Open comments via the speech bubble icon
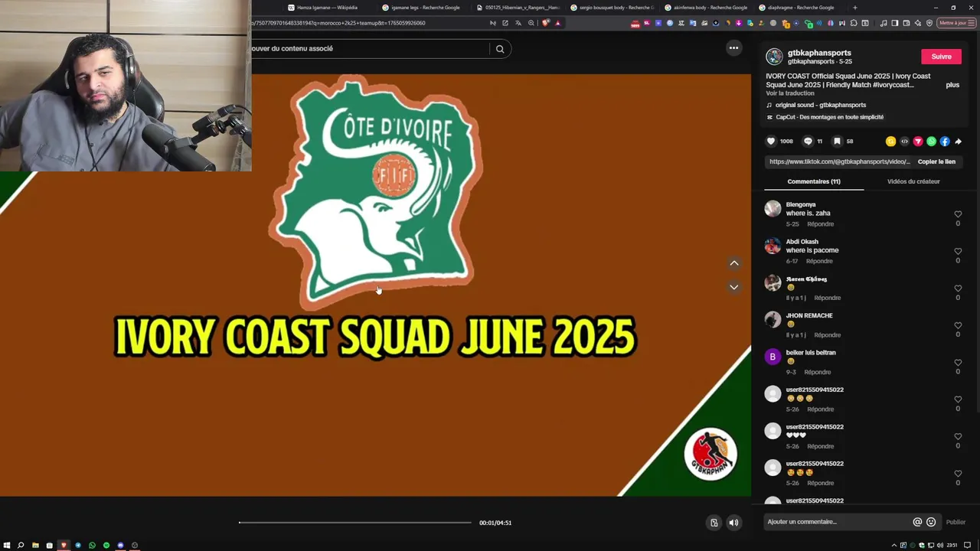Screen dimensions: 980x551 click(x=808, y=142)
